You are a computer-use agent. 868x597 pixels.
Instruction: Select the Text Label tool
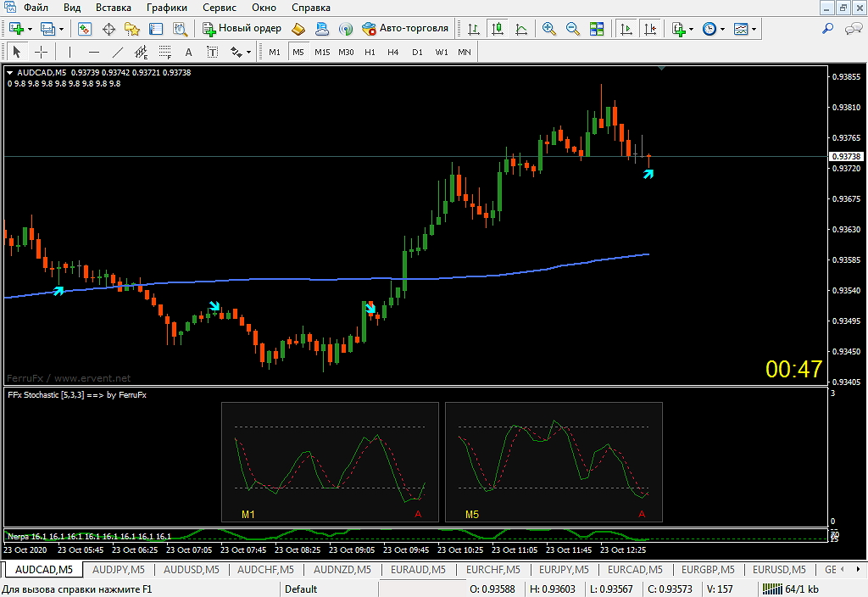213,52
